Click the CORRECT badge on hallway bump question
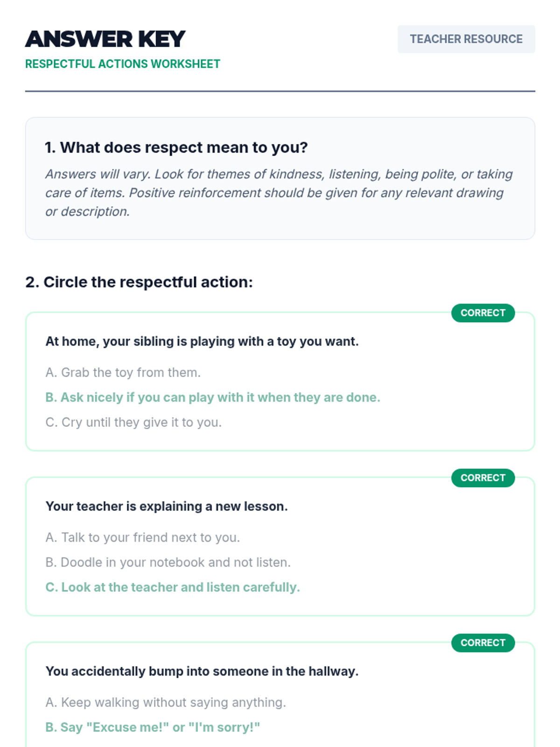The image size is (560, 747). (483, 642)
